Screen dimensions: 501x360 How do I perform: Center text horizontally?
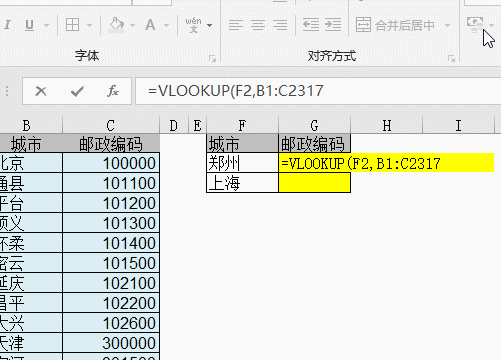258,25
